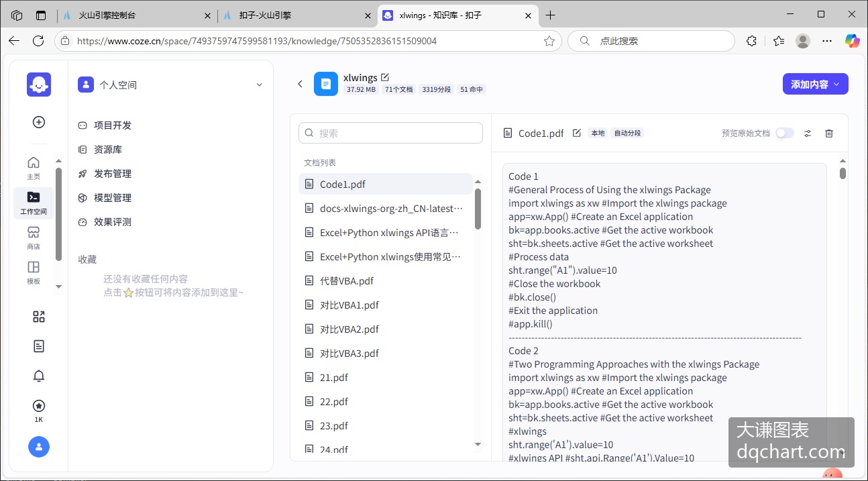Select 代替VBA.pdf in document list

pyautogui.click(x=386, y=280)
